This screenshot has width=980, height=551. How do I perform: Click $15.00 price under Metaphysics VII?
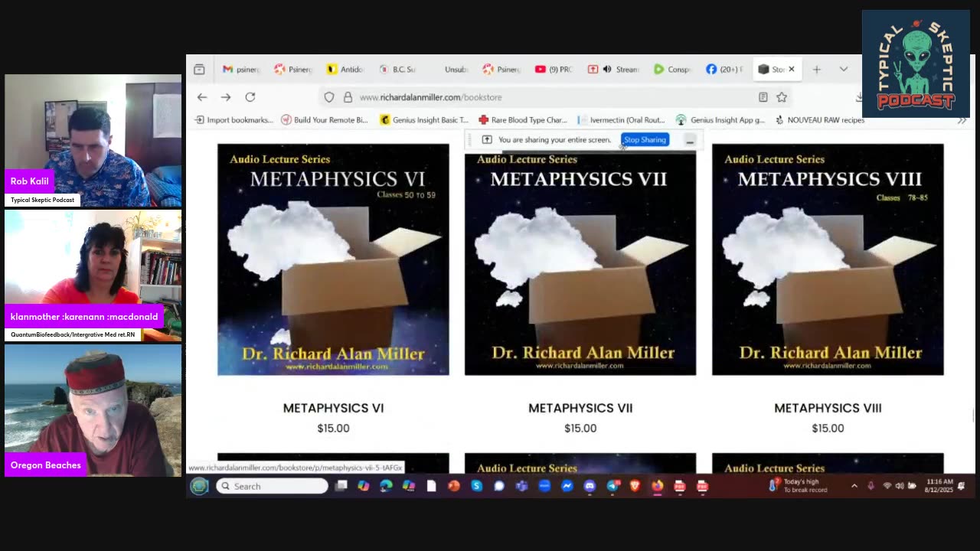pyautogui.click(x=580, y=428)
